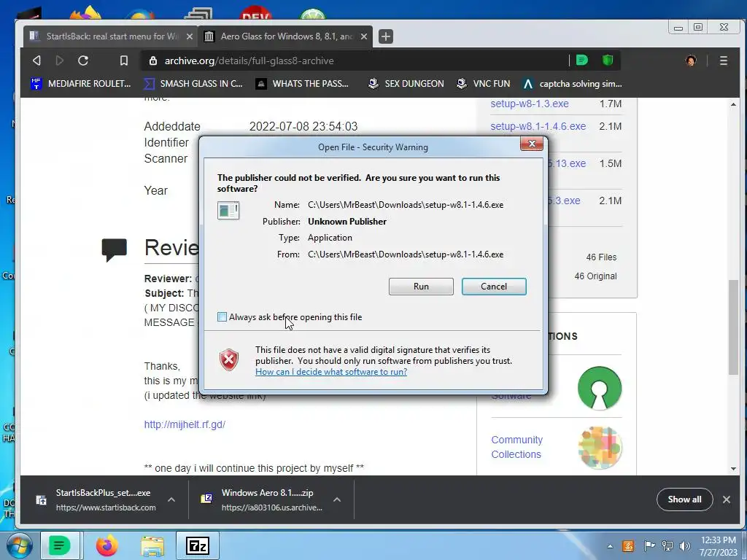This screenshot has height=560, width=747.
Task: Click the taskbar clock showing 12:33 PM
Action: point(719,546)
